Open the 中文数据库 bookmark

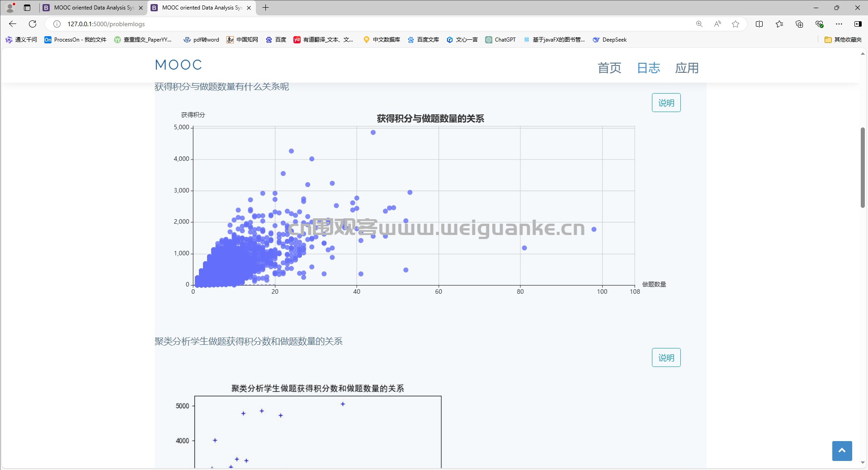(x=382, y=40)
